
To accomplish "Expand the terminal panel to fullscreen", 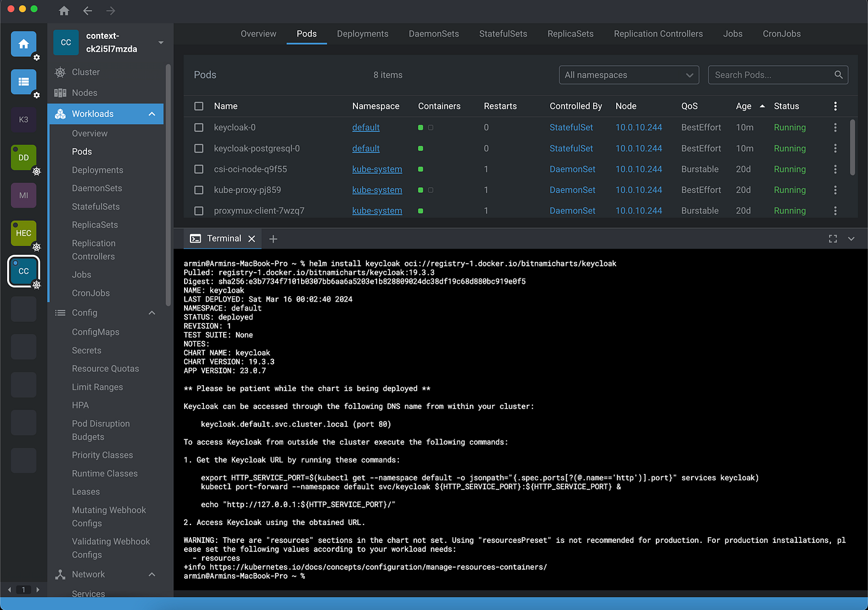I will click(833, 238).
